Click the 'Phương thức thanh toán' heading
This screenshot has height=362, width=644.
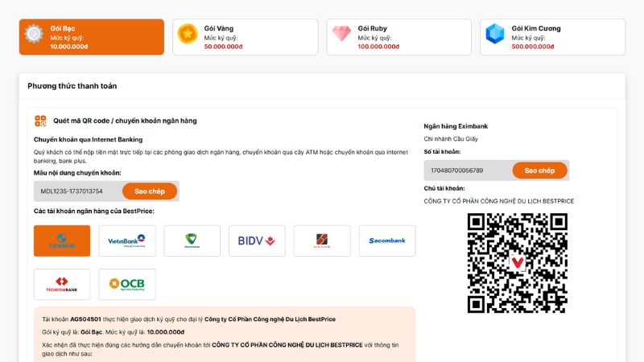pyautogui.click(x=72, y=86)
